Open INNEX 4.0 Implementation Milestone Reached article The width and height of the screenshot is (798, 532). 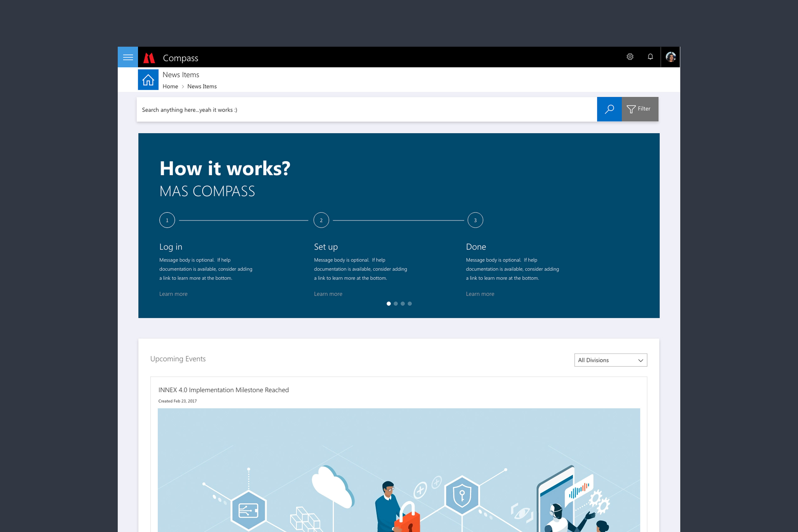tap(224, 390)
